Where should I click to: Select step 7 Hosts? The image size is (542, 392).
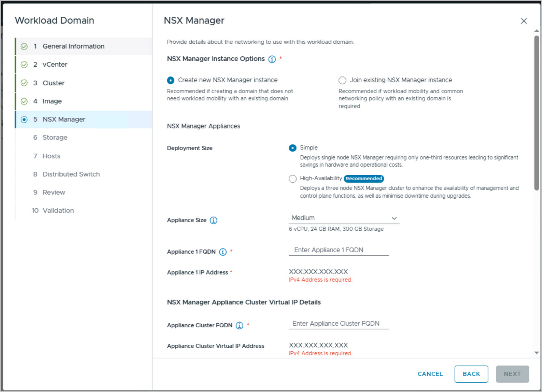tap(84, 156)
